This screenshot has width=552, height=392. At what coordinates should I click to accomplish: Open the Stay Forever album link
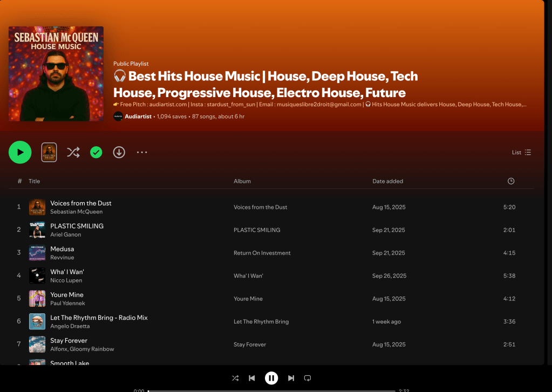tap(250, 345)
